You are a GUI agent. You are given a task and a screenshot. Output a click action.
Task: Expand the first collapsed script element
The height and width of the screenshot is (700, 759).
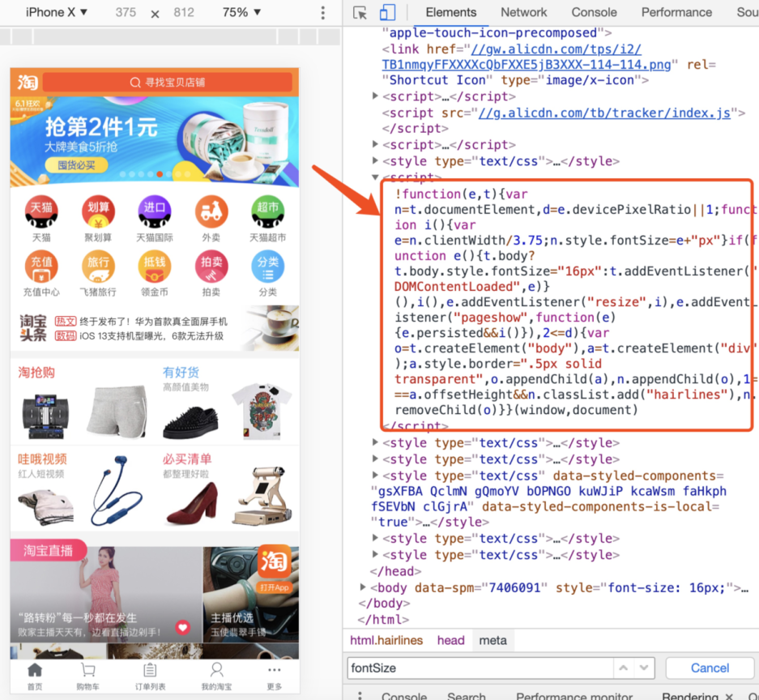click(375, 96)
